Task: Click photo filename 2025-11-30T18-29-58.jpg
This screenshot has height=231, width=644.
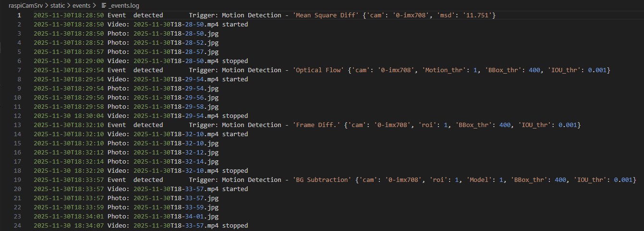Action: click(x=176, y=107)
